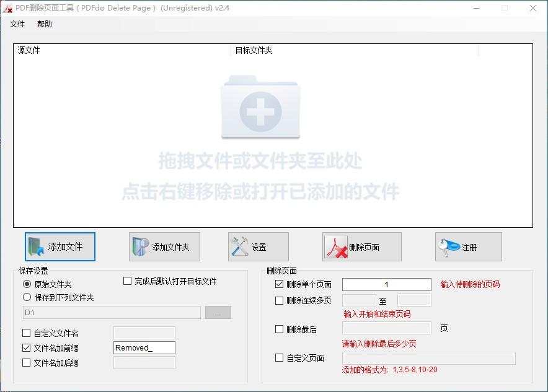Click the red text 请输入删除最后多少页
The width and height of the screenshot is (548, 392).
pos(379,344)
